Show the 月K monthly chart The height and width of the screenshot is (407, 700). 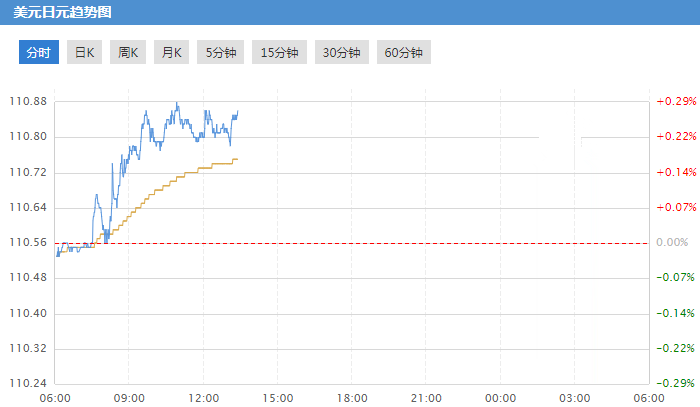(x=171, y=53)
